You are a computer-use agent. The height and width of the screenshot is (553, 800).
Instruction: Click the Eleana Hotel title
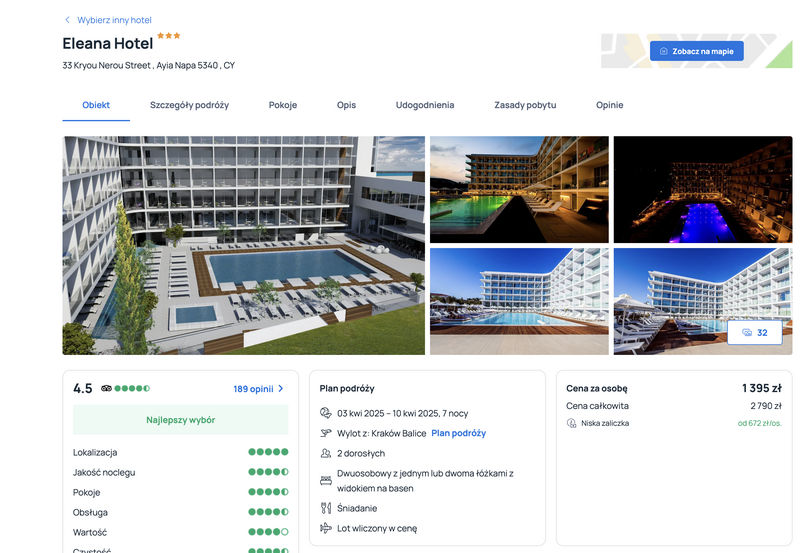coord(108,44)
